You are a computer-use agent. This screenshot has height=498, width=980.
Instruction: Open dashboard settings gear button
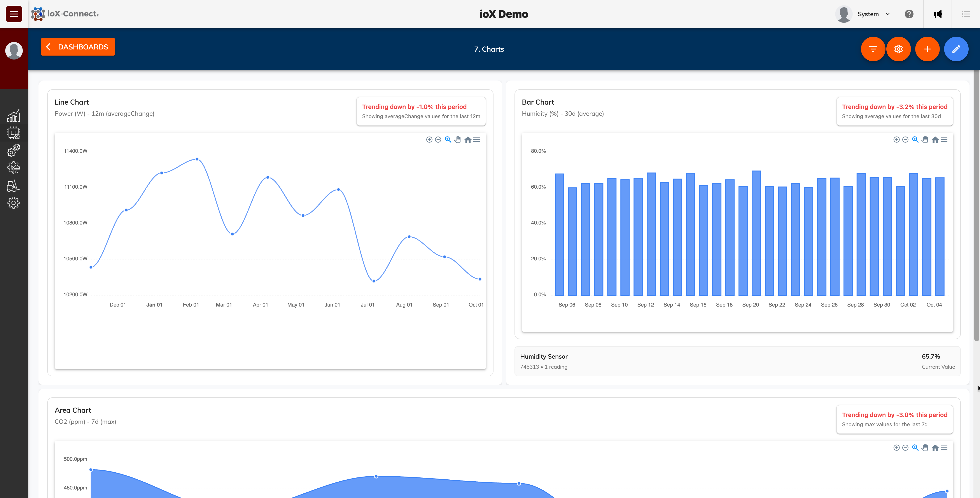[x=898, y=49]
